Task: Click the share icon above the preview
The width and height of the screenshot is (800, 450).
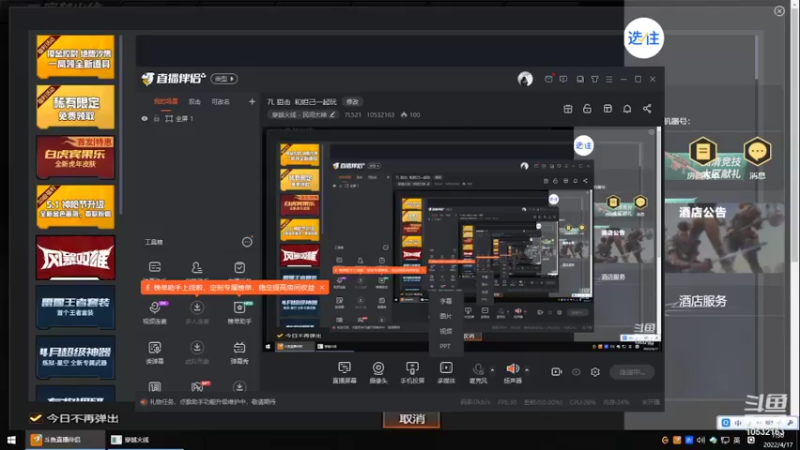Action: 647,109
